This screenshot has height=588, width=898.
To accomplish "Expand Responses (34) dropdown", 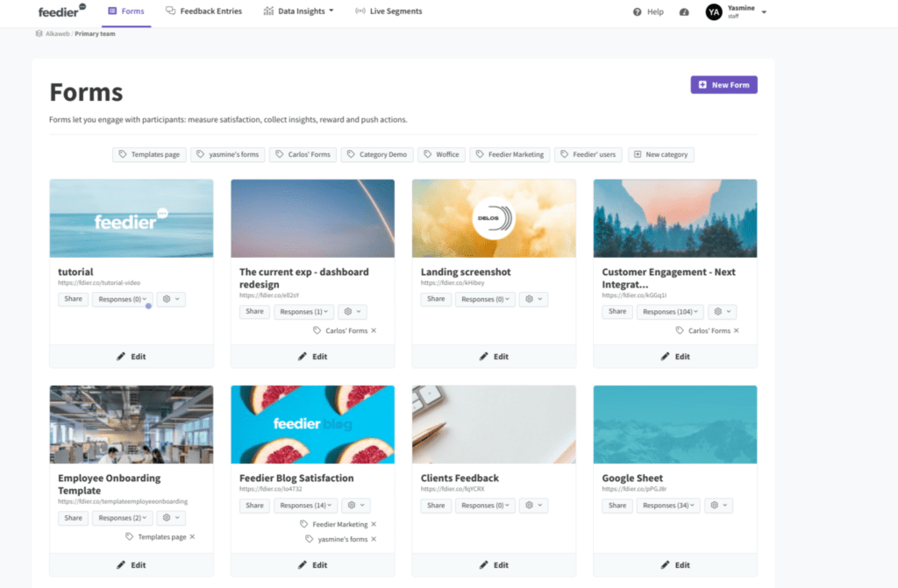I will (x=668, y=505).
